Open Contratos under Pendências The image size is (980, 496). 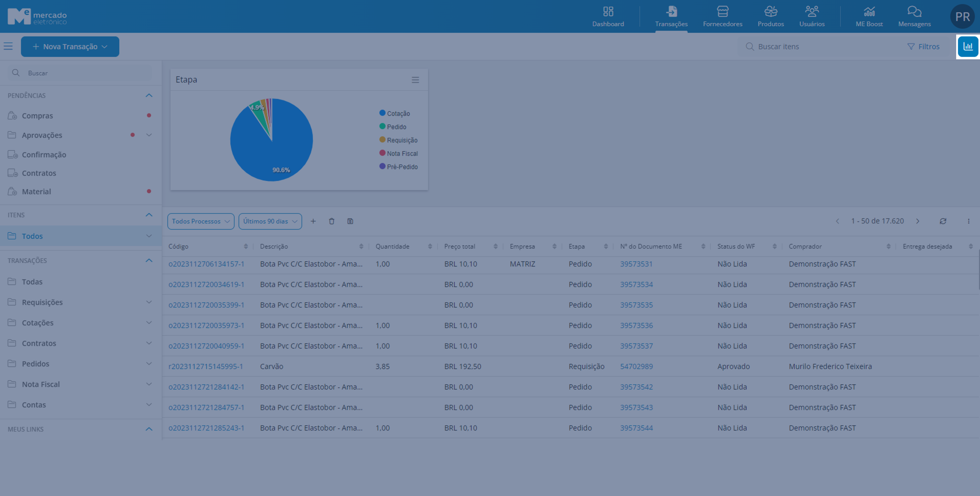click(39, 173)
